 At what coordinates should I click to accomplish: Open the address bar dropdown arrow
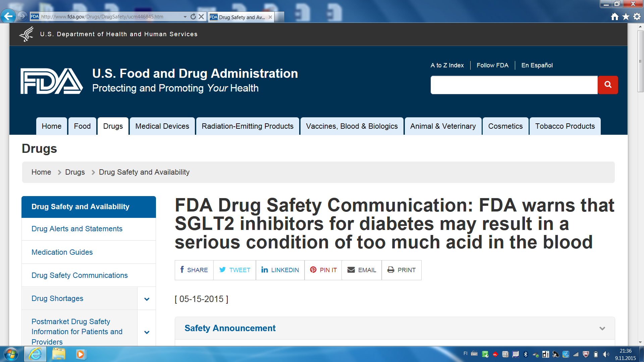[185, 16]
